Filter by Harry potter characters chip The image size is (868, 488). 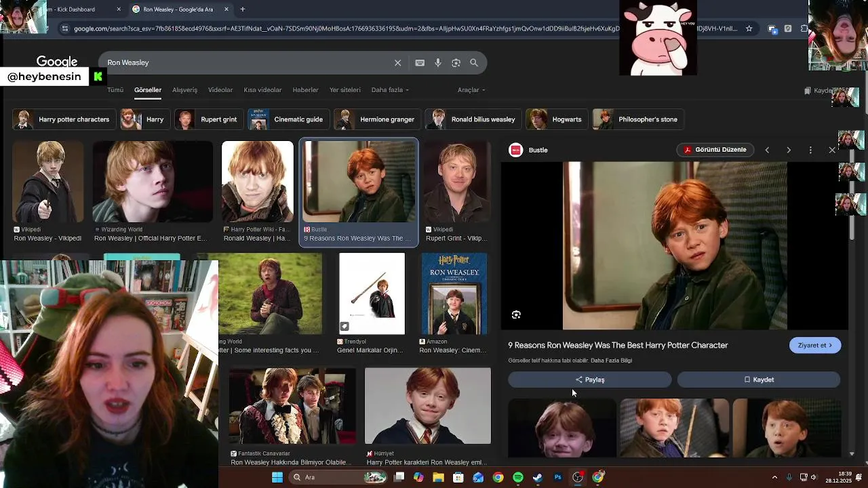tap(63, 119)
